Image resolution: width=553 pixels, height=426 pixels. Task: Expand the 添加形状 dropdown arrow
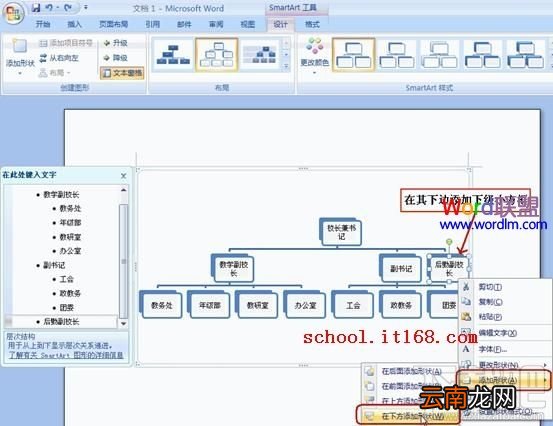20,73
